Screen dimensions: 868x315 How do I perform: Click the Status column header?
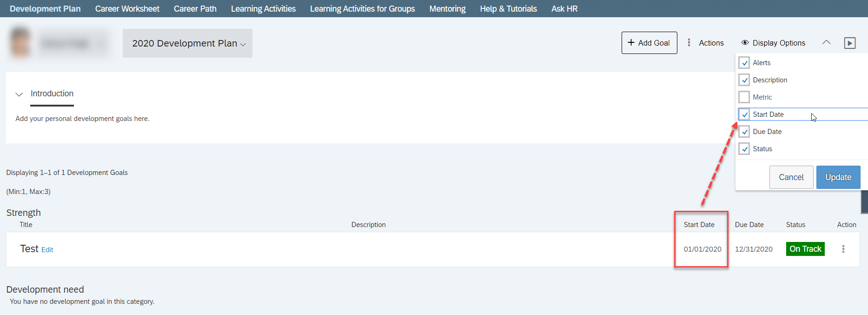(795, 225)
